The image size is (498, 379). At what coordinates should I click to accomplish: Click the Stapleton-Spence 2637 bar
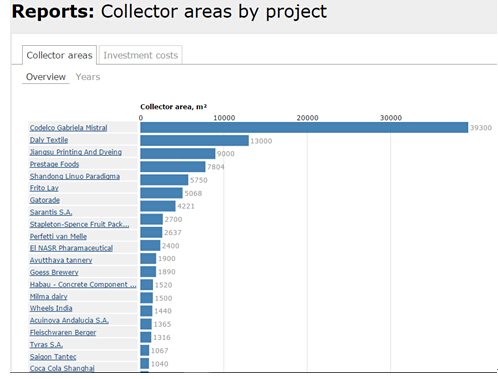tap(151, 232)
